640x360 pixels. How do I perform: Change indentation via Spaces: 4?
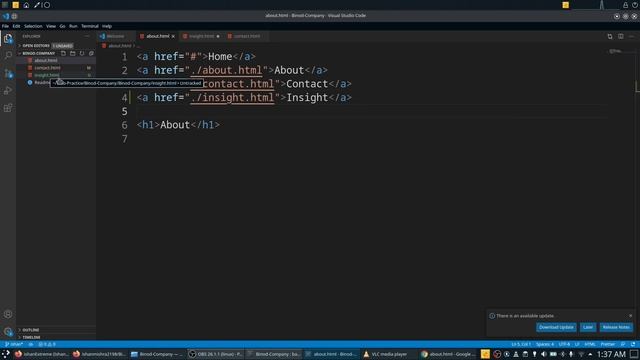coord(545,344)
